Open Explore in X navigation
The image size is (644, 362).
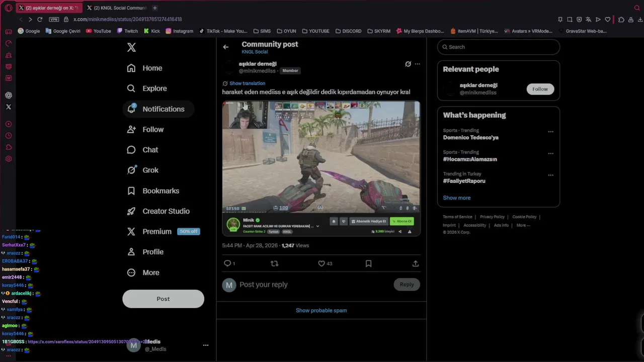pos(147,88)
